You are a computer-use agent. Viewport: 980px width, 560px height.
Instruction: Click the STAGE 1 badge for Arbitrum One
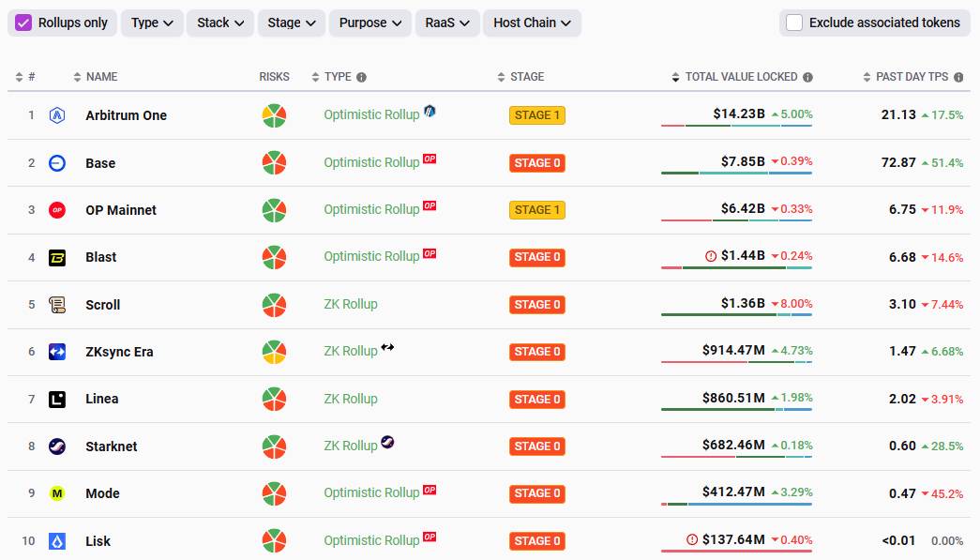point(536,115)
